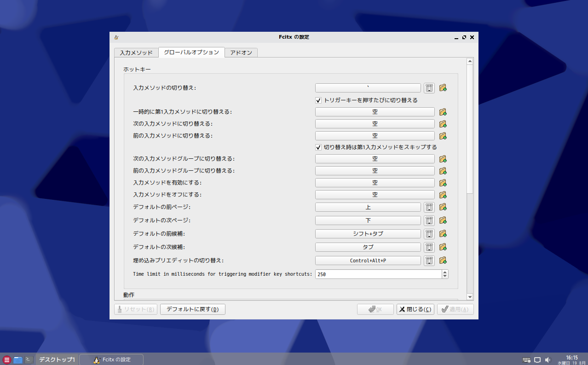Add second hotkey for デフォルトの前ページ
The width and height of the screenshot is (588, 365).
(x=443, y=207)
